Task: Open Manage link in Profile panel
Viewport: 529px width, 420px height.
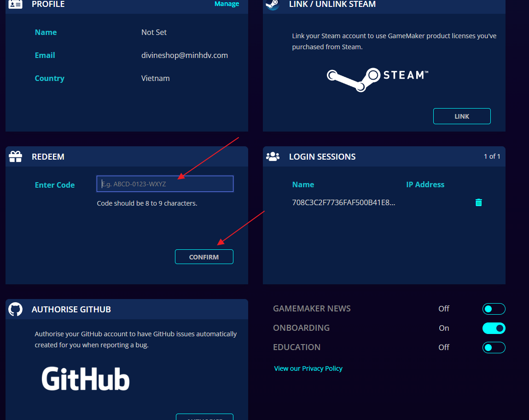Action: click(x=227, y=4)
